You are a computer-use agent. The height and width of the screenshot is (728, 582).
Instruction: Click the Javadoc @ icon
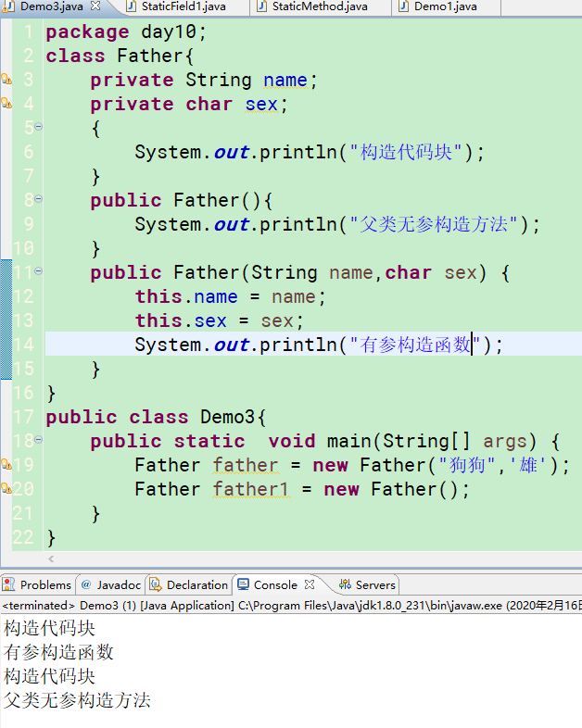86,584
